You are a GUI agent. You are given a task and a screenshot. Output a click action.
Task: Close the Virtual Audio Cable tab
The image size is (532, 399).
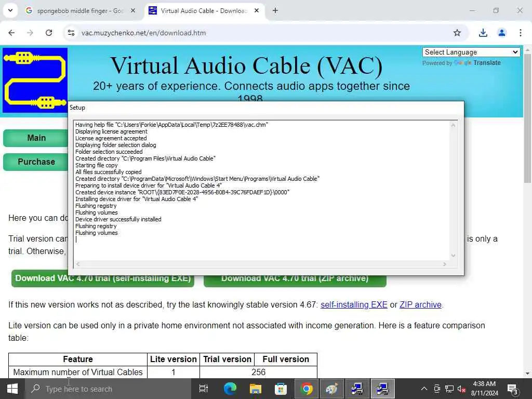[257, 11]
